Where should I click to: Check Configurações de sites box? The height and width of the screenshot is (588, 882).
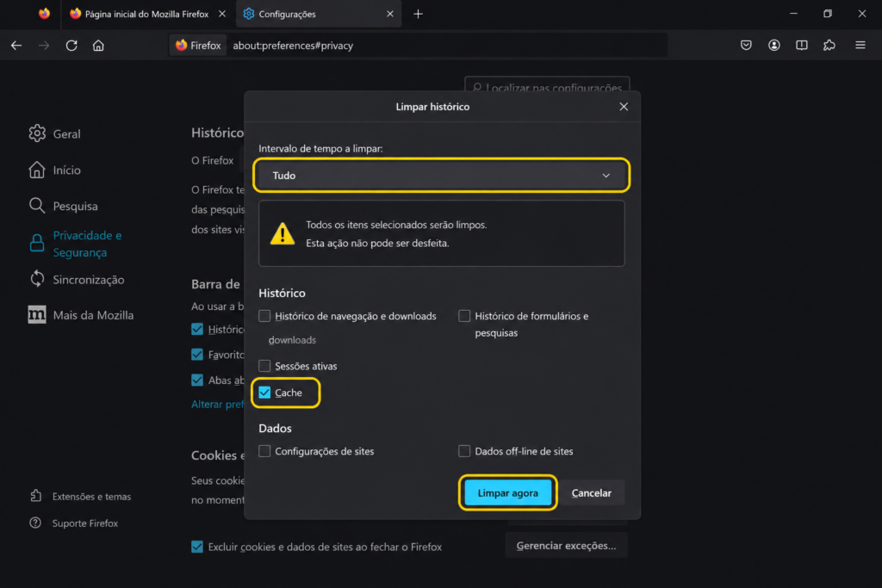pos(264,451)
